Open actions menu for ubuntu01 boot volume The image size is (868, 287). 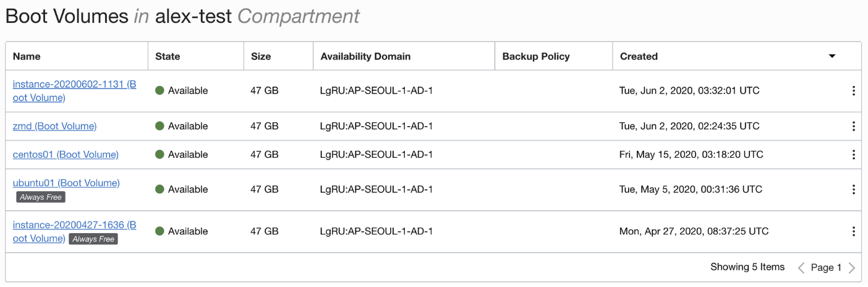point(853,190)
